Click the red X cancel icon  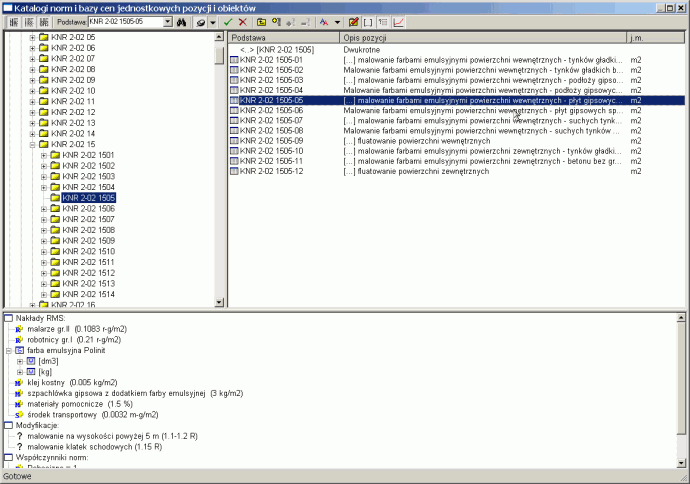243,21
